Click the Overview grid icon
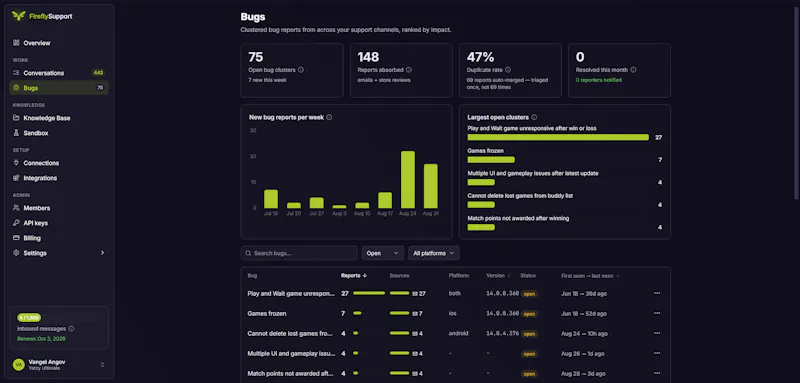 (16, 43)
